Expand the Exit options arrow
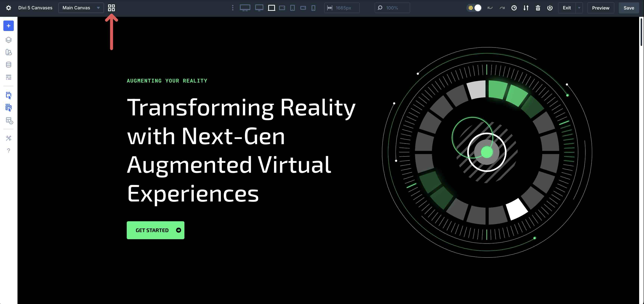The width and height of the screenshot is (644, 304). point(579,8)
